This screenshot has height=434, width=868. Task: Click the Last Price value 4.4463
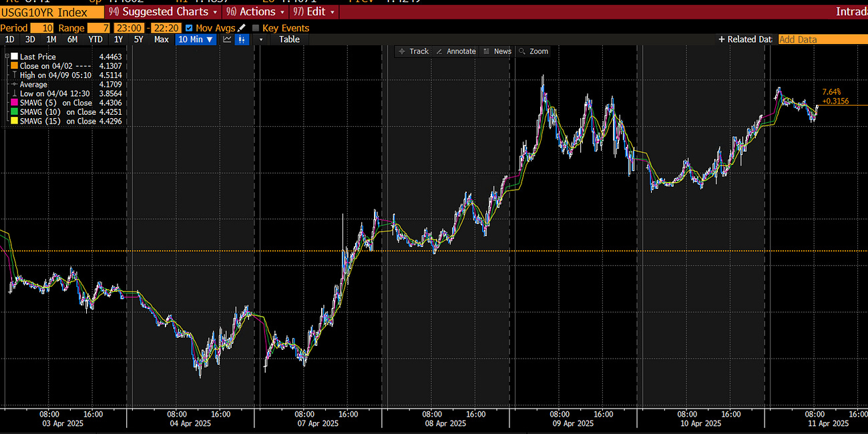pos(111,57)
